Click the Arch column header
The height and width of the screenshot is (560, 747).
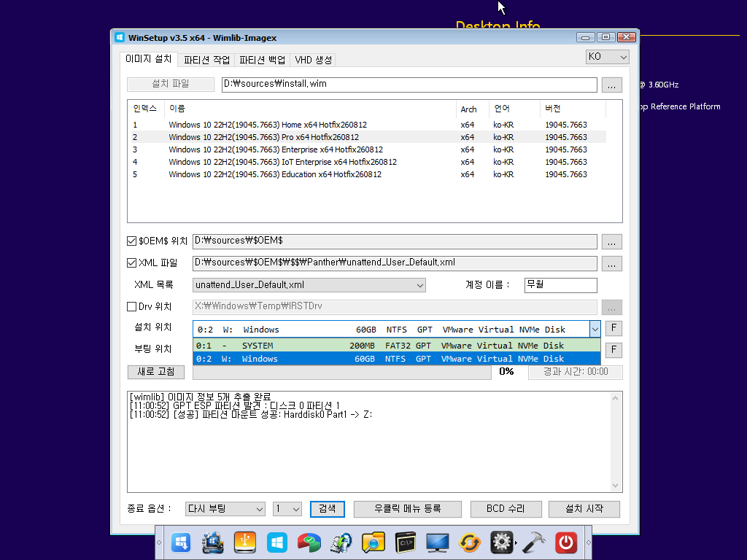point(473,109)
